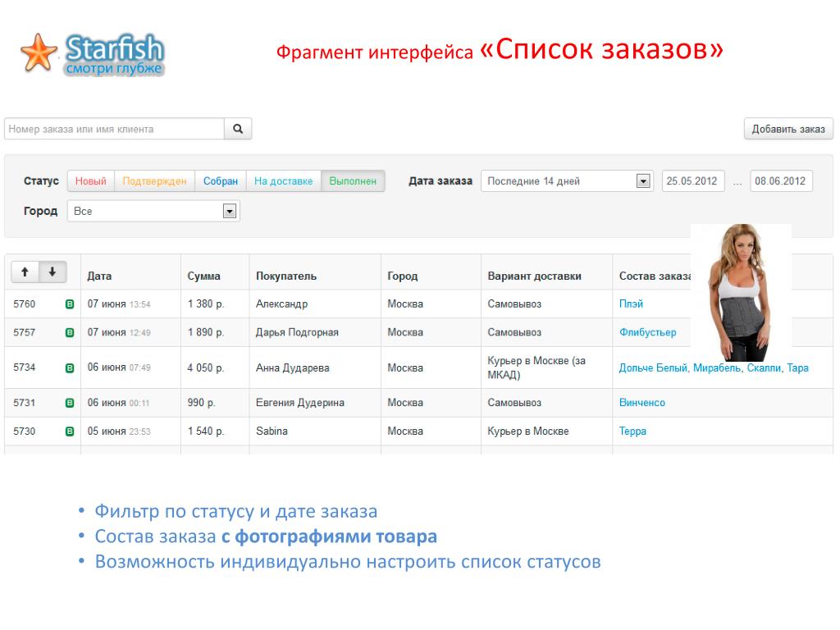840x630 pixels.
Task: Toggle the Новый status filter
Action: tap(90, 181)
